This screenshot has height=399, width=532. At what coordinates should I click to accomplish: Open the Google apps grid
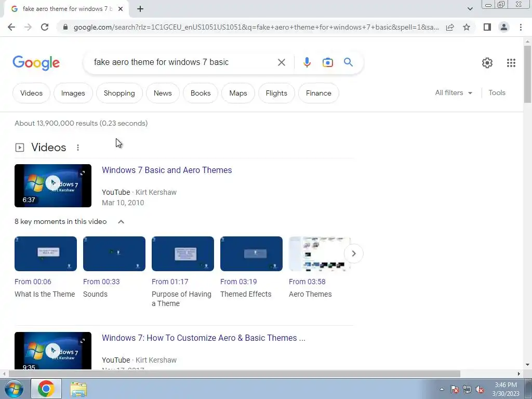511,63
